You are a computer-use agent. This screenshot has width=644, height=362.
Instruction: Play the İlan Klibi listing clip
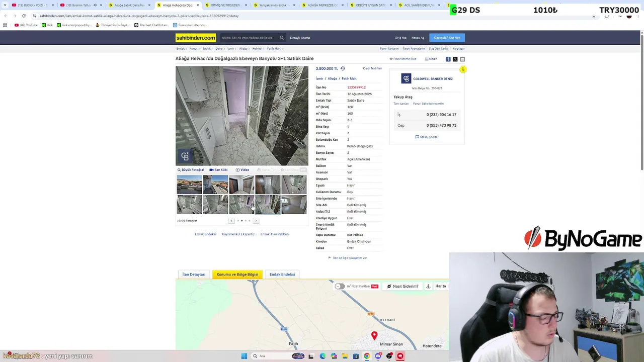point(218,170)
